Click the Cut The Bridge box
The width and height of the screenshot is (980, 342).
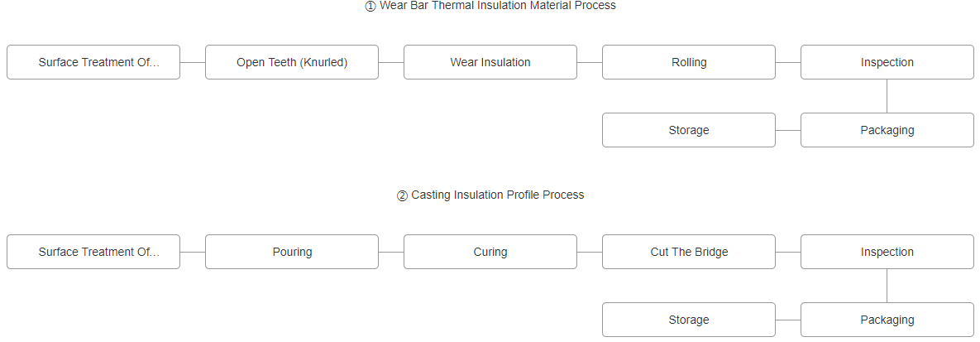tap(689, 252)
